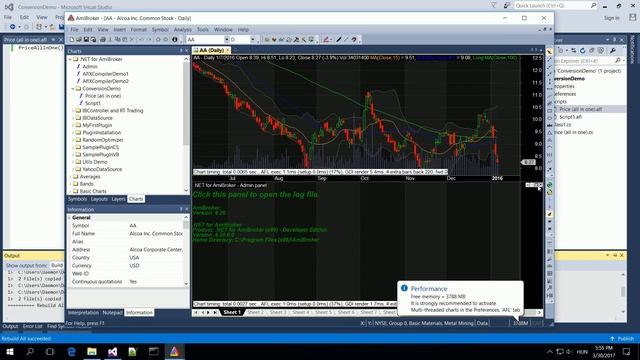Pick the black pen tool in AmiBroker toolbar

339,40
